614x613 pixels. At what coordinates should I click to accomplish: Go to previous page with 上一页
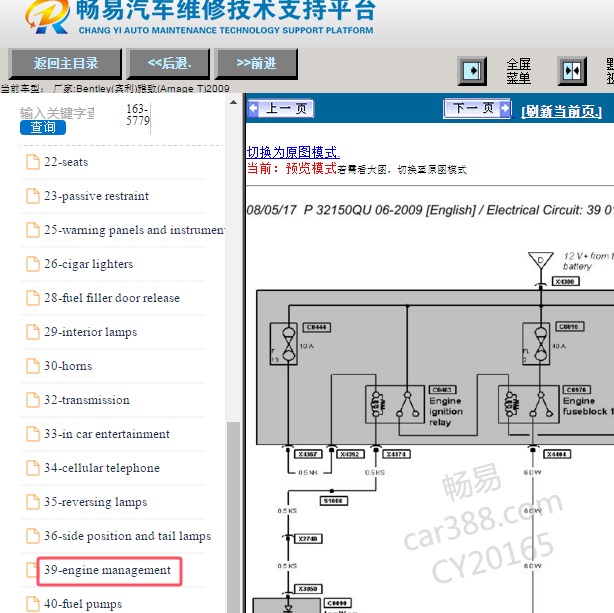coord(281,108)
